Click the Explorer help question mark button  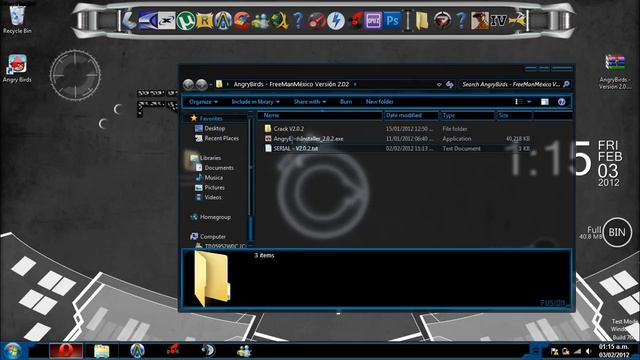(562, 102)
